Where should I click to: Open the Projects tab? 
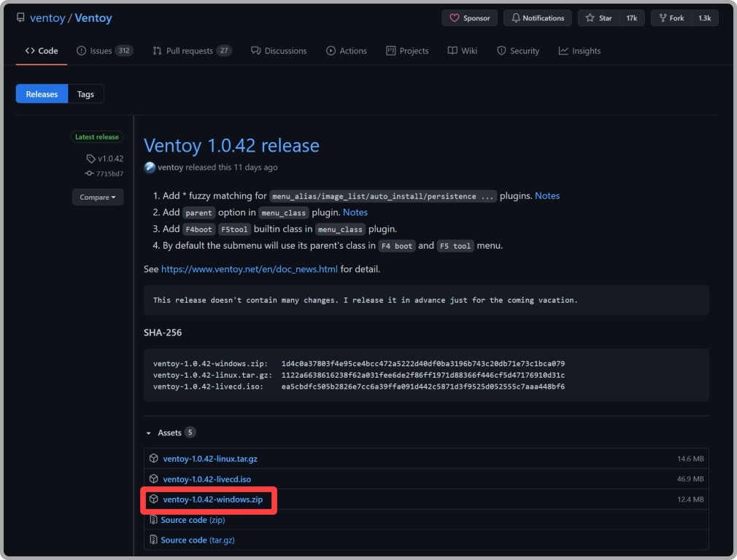[407, 51]
